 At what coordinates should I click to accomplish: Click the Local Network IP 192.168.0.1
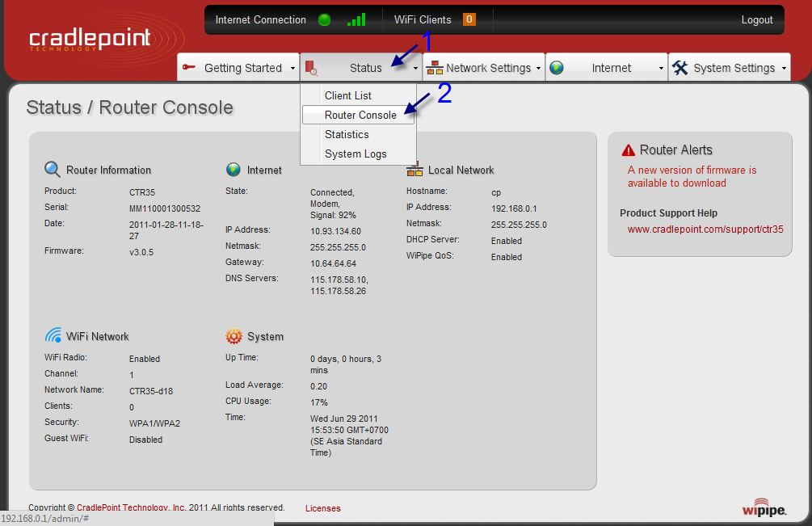tap(514, 208)
